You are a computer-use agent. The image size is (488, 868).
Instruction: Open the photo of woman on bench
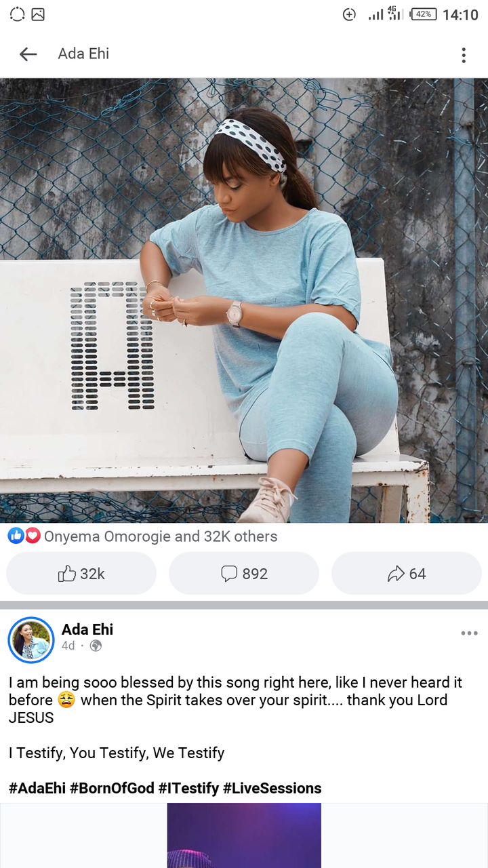[244, 300]
